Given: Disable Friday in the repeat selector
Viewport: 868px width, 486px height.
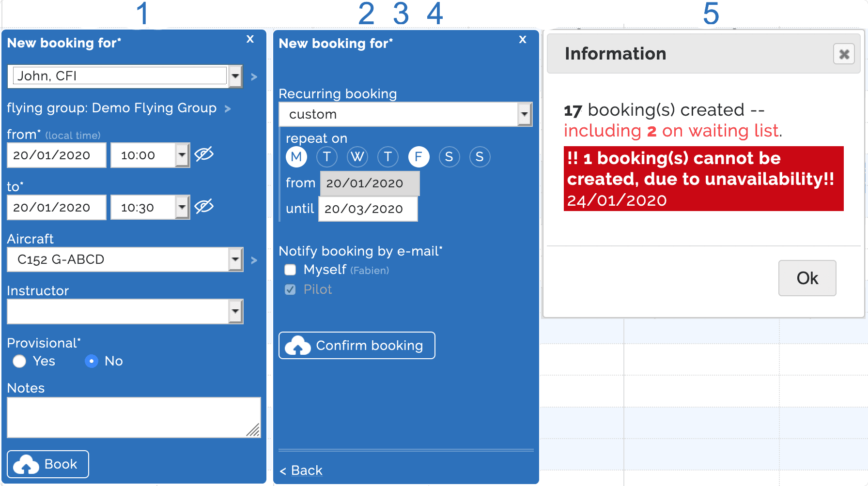Looking at the screenshot, I should tap(418, 156).
